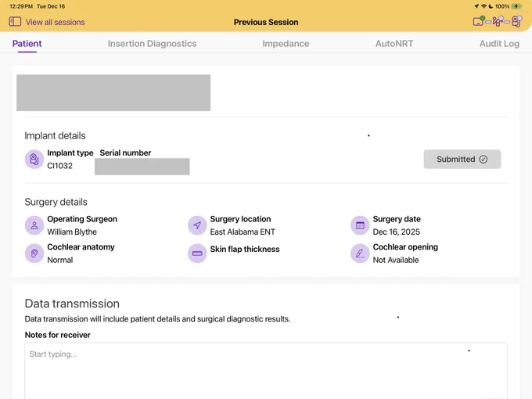Image resolution: width=532 pixels, height=399 pixels.
Task: Click the Surgery details heading
Action: 56,202
